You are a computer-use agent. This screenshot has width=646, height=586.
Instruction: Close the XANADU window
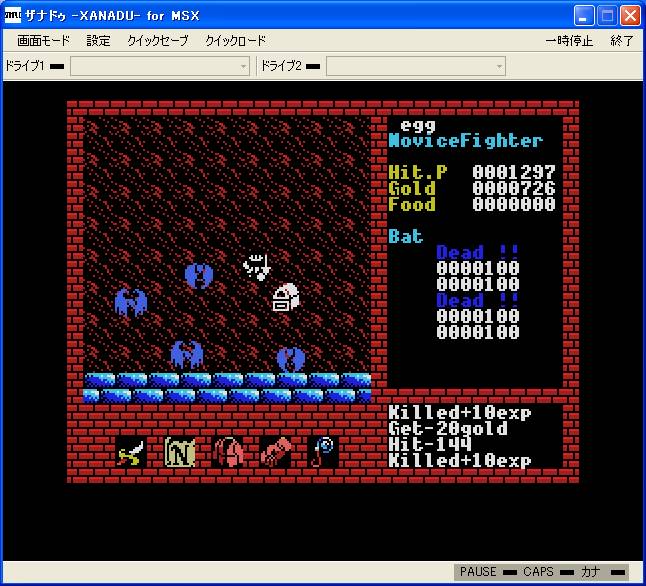tap(630, 16)
